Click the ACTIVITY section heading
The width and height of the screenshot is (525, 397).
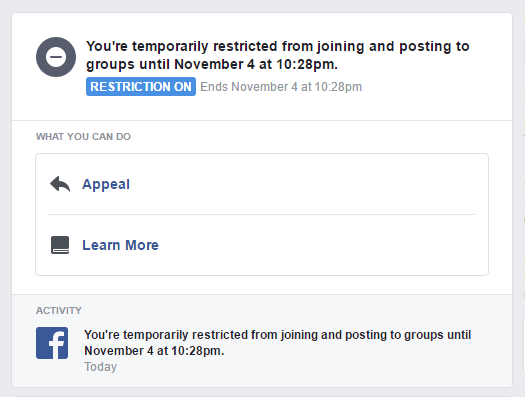(59, 311)
